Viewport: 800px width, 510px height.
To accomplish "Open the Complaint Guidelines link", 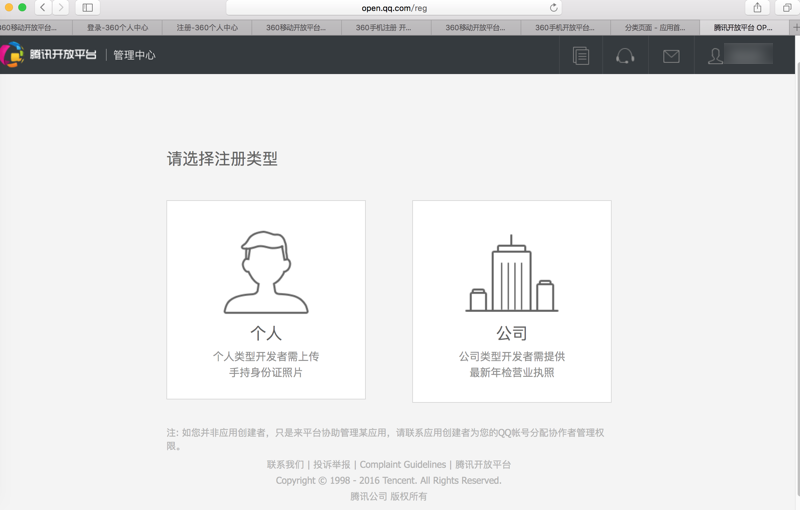I will coord(403,465).
